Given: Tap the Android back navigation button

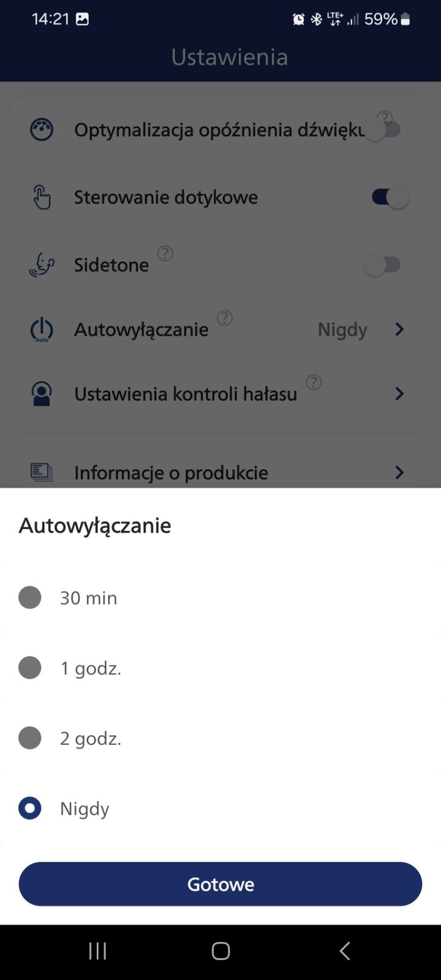Looking at the screenshot, I should [344, 951].
